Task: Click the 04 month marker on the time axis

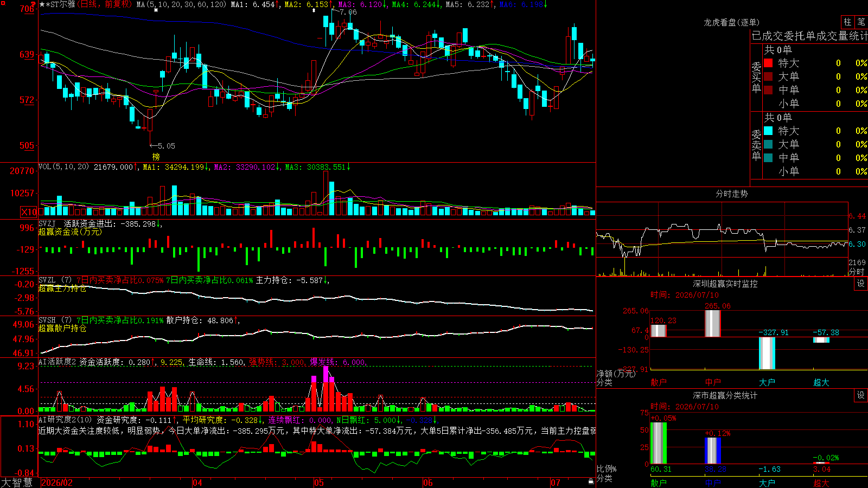Action: [x=197, y=483]
